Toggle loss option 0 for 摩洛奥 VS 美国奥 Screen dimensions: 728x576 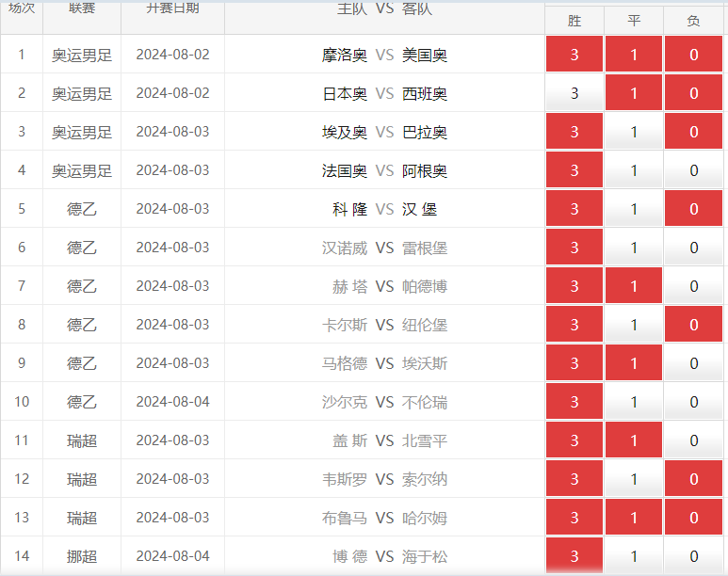click(x=694, y=55)
